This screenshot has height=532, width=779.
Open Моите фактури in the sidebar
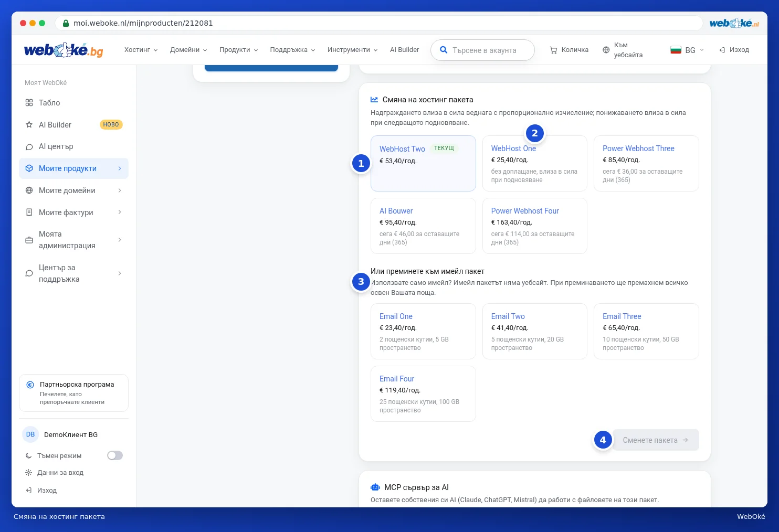[x=73, y=212]
